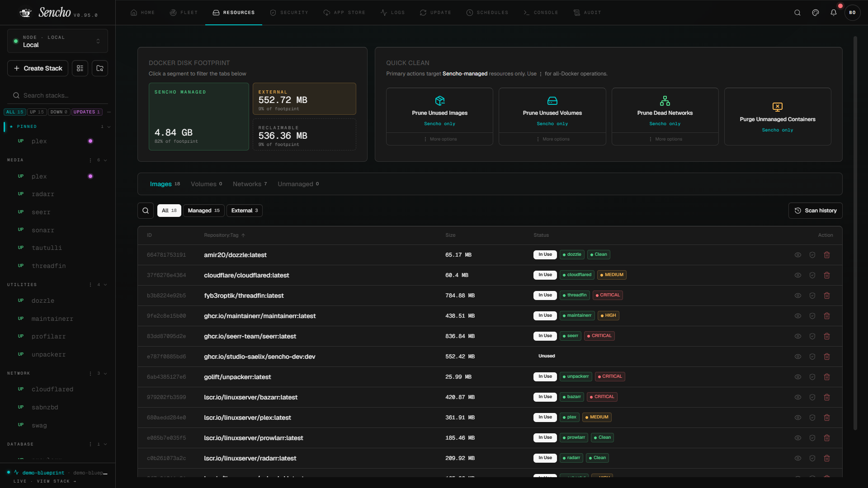Open the BO user avatar menu

click(x=852, y=13)
